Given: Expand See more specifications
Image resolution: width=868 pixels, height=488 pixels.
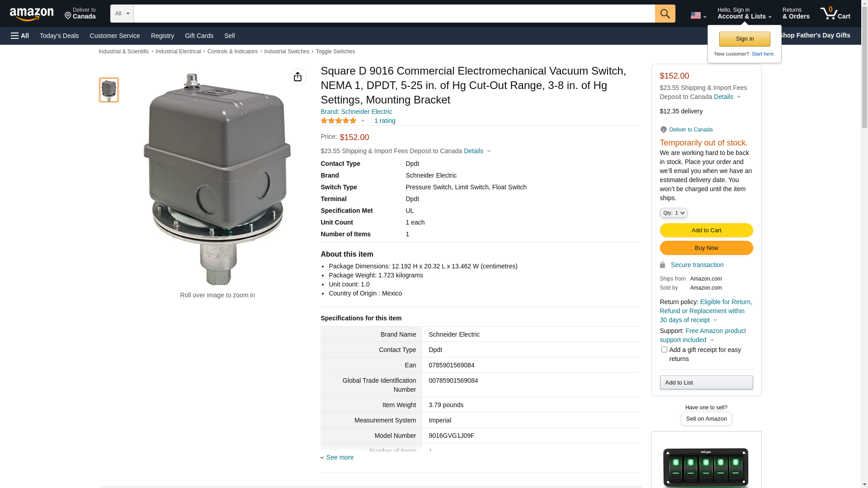Looking at the screenshot, I should coord(340,457).
